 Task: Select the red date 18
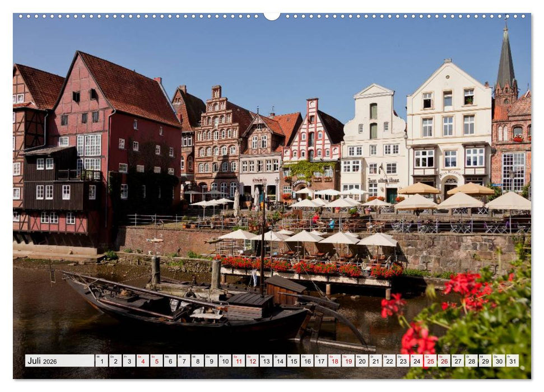pyautogui.click(x=334, y=361)
